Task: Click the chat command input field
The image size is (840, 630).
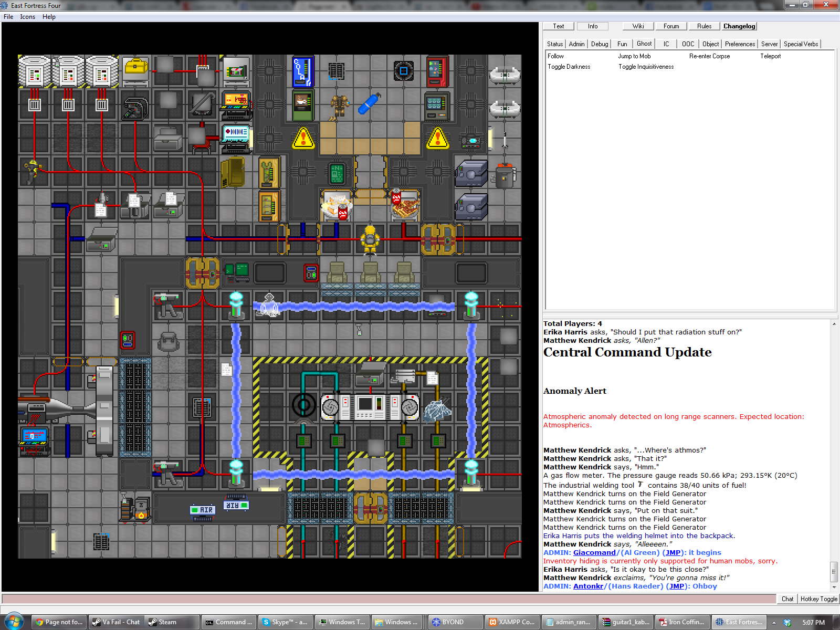Action: click(388, 599)
